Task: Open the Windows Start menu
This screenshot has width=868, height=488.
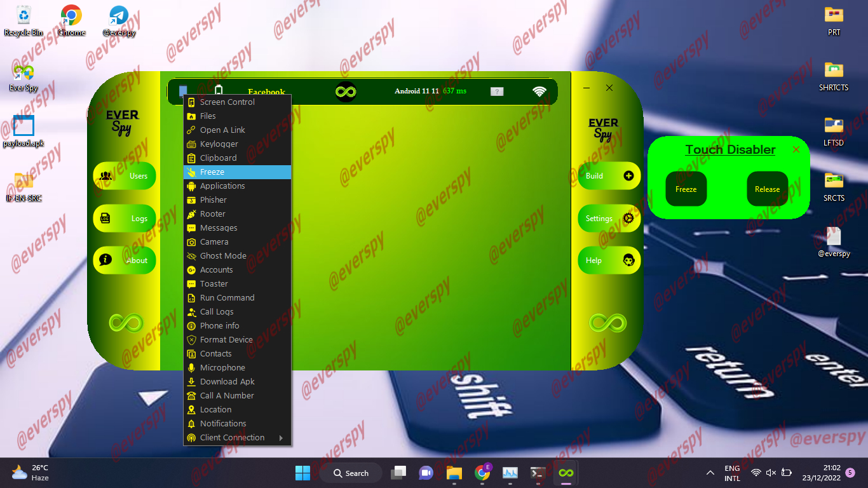Action: 302,473
